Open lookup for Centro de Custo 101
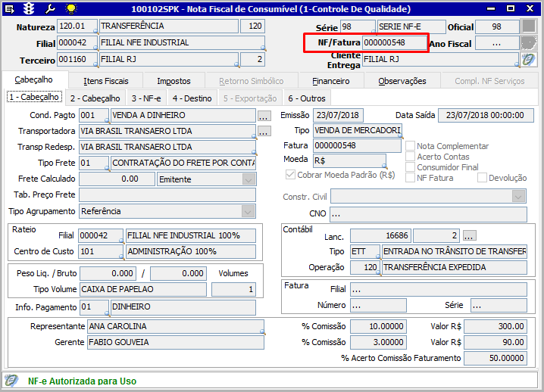The width and height of the screenshot is (544, 392). [121, 257]
